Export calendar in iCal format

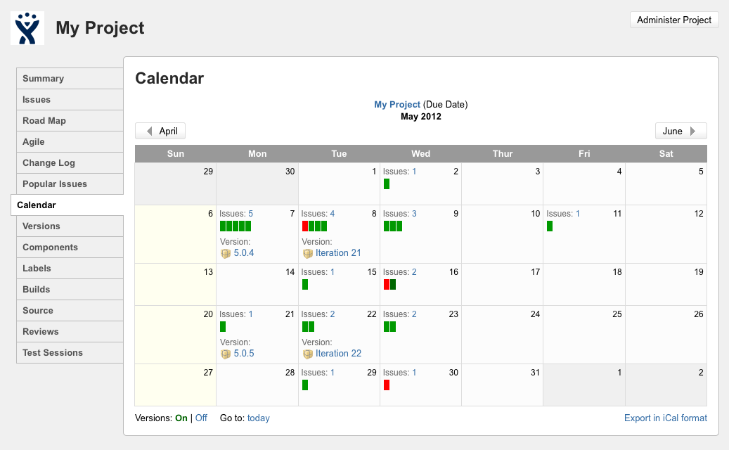pyautogui.click(x=665, y=418)
